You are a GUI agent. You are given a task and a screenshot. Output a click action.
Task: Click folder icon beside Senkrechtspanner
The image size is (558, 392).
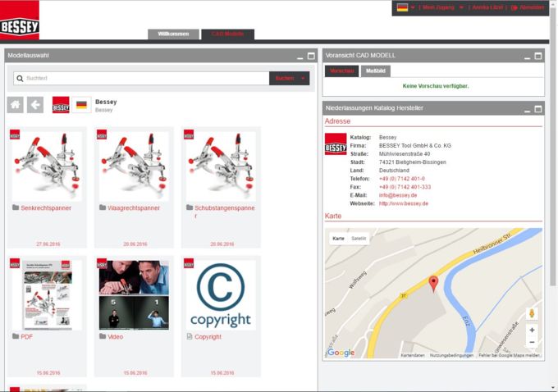(x=16, y=207)
